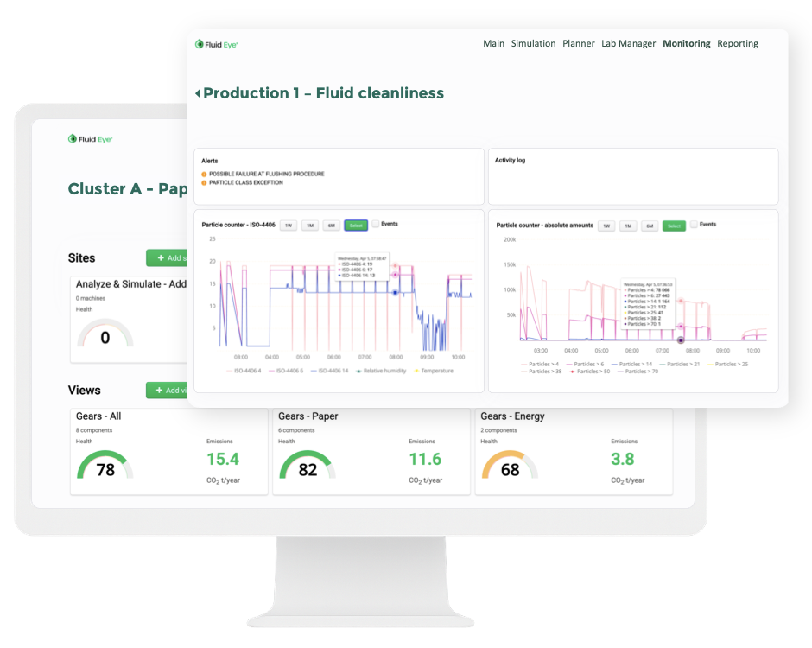This screenshot has height=648, width=812.
Task: Toggle Particles > 4 legend series
Action: (x=540, y=364)
